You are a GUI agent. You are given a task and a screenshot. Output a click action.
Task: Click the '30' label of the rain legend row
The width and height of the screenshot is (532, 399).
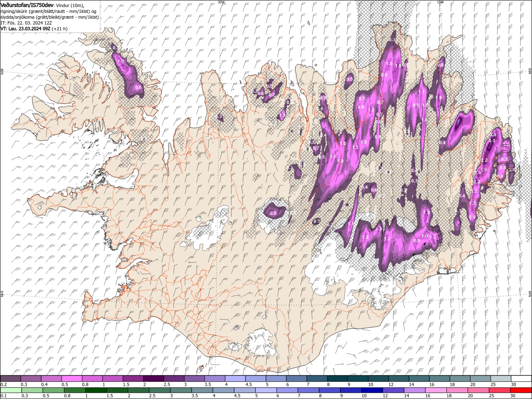513,396
